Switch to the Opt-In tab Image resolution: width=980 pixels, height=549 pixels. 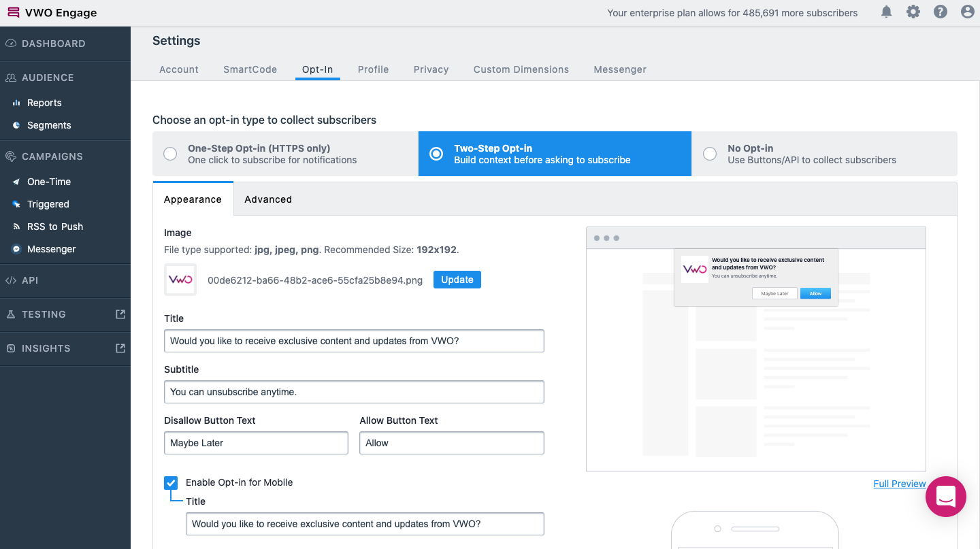coord(318,69)
